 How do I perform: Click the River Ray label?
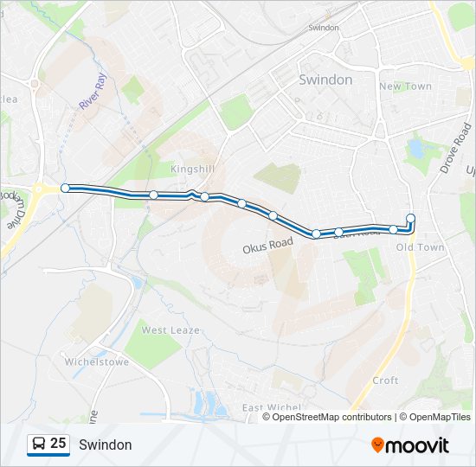93,91
